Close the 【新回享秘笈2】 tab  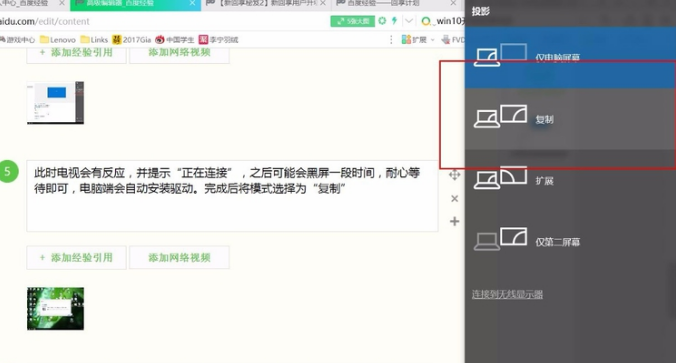pos(323,3)
